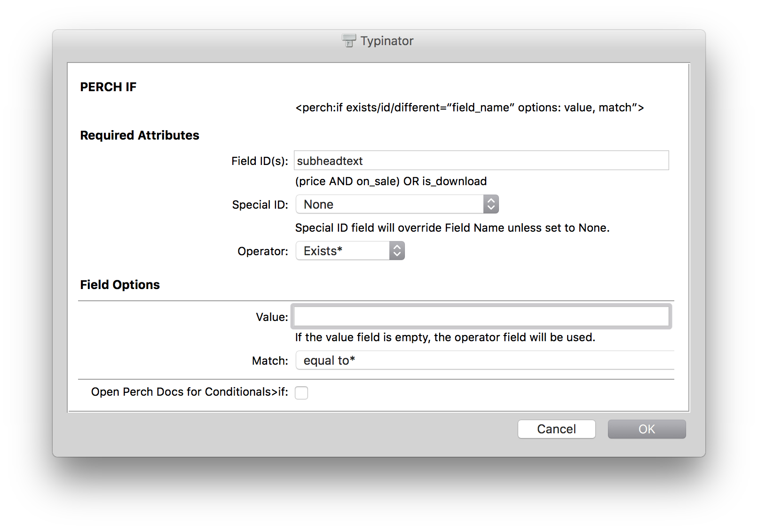Click the Typinator window title text
Image resolution: width=758 pixels, height=532 pixels.
pyautogui.click(x=387, y=41)
